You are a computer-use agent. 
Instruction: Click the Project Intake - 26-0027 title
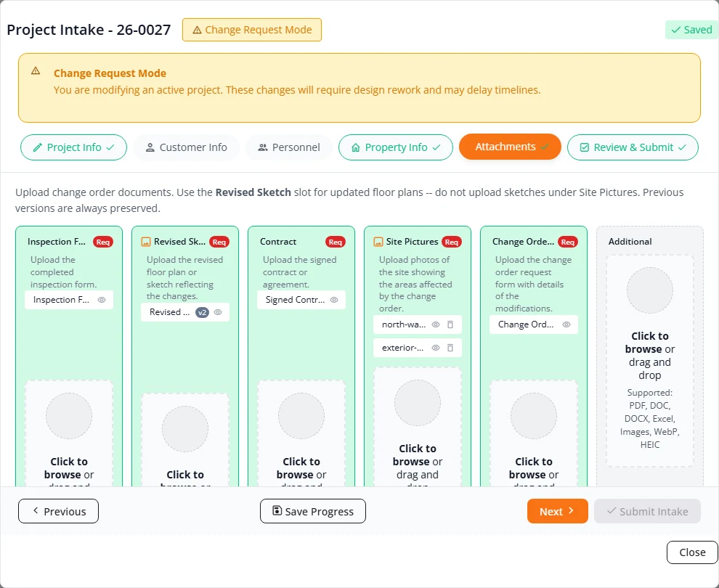(x=89, y=30)
